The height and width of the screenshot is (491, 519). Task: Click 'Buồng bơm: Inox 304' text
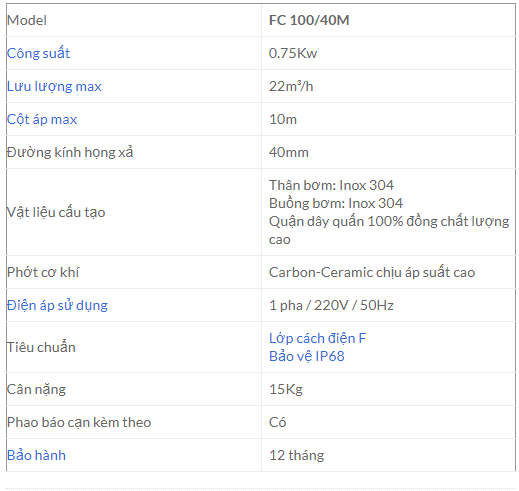336,203
